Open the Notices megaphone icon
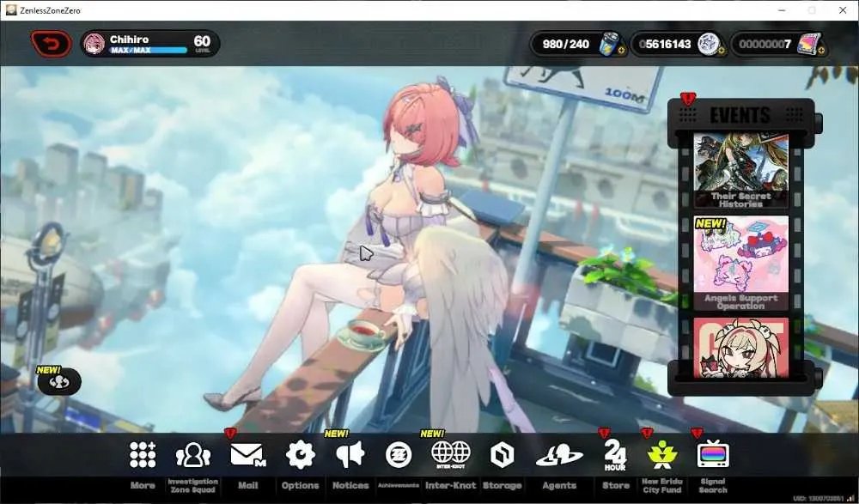The width and height of the screenshot is (859, 504). coord(350,455)
